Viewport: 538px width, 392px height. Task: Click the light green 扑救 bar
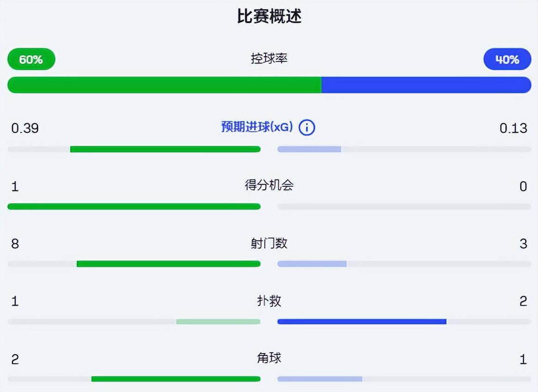(x=218, y=321)
